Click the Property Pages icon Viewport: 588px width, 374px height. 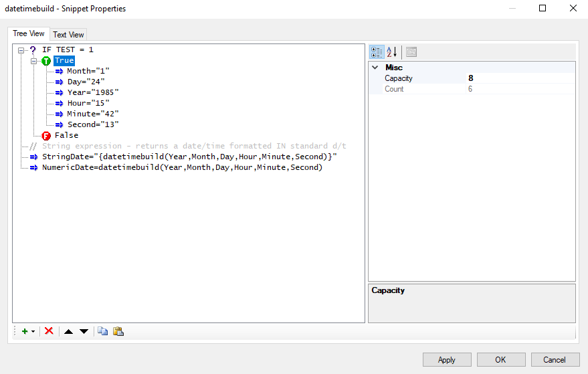[x=411, y=52]
